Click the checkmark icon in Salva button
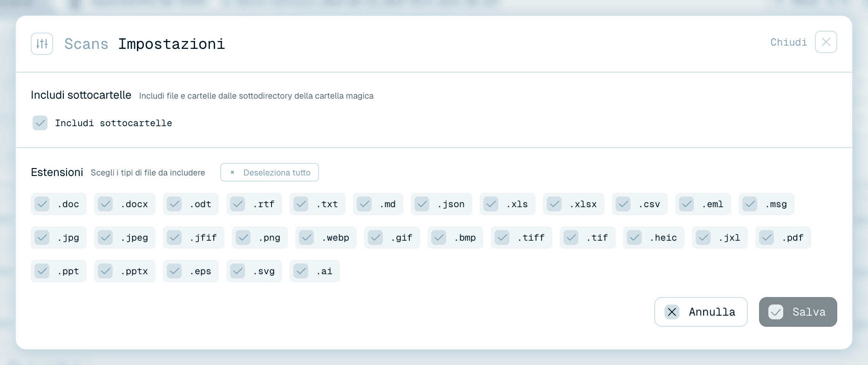This screenshot has height=365, width=868. click(776, 312)
